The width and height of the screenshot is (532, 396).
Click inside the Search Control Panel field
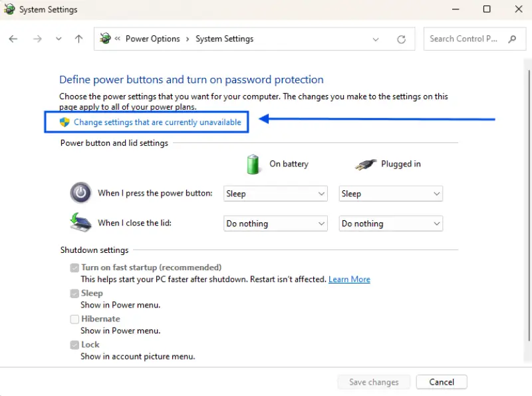pos(465,39)
